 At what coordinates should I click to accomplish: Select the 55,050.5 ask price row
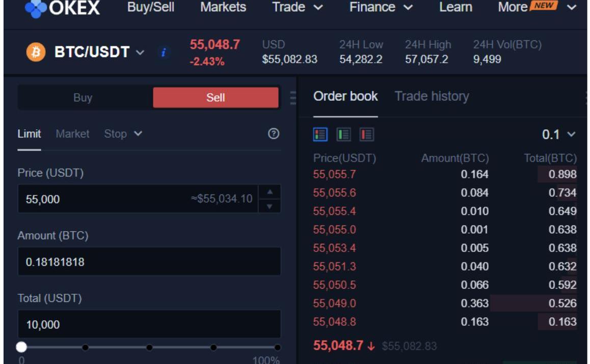point(445,285)
